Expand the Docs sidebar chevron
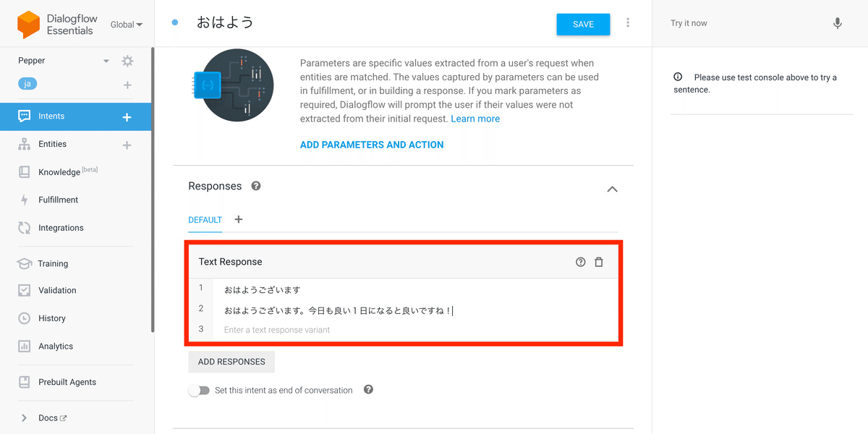Image resolution: width=868 pixels, height=434 pixels. [x=24, y=418]
